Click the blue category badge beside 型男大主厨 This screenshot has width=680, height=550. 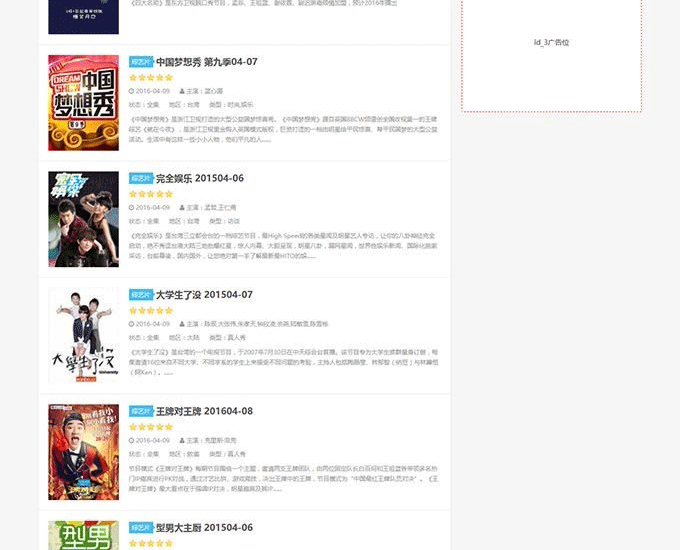[141, 528]
